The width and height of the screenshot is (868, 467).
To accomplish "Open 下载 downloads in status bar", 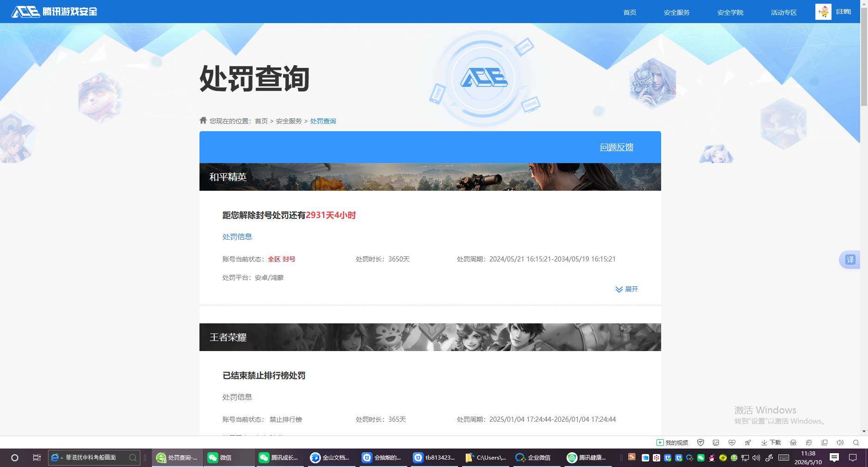I will click(771, 443).
